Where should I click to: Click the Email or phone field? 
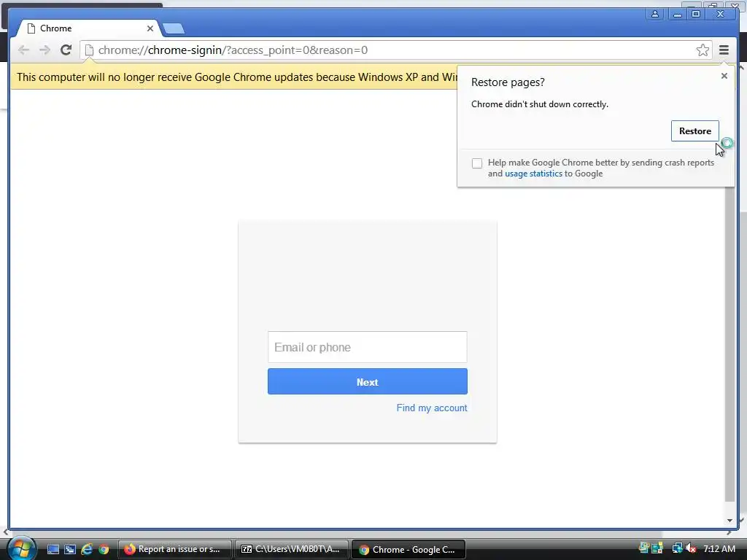click(368, 347)
